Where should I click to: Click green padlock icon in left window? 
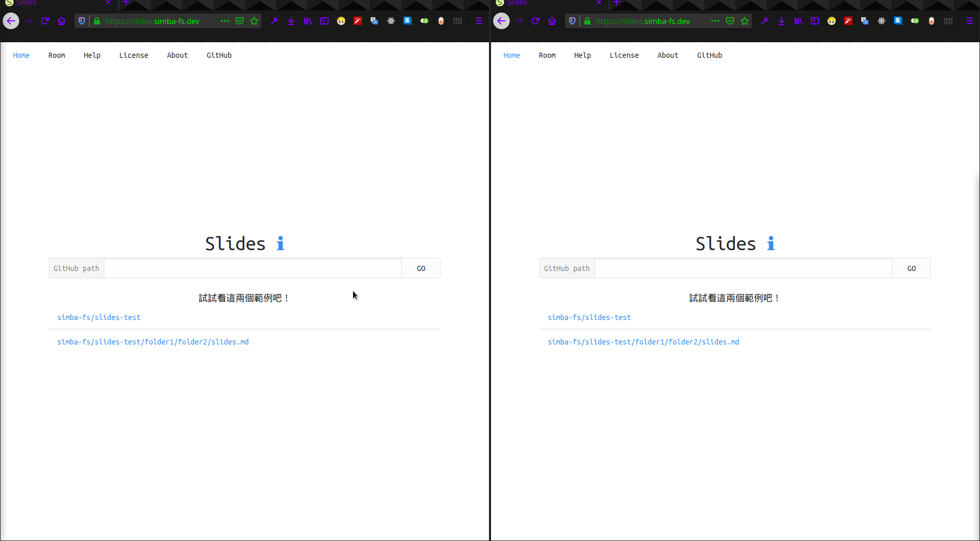click(96, 21)
